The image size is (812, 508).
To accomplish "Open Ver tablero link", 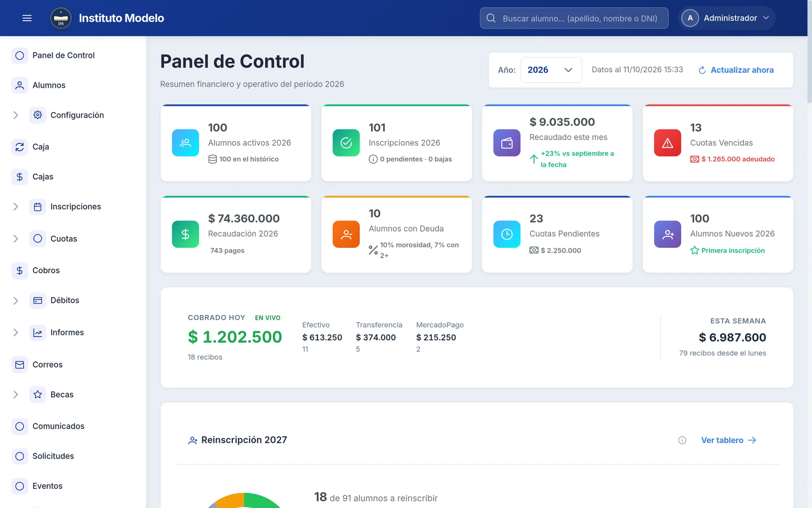I will tap(729, 440).
